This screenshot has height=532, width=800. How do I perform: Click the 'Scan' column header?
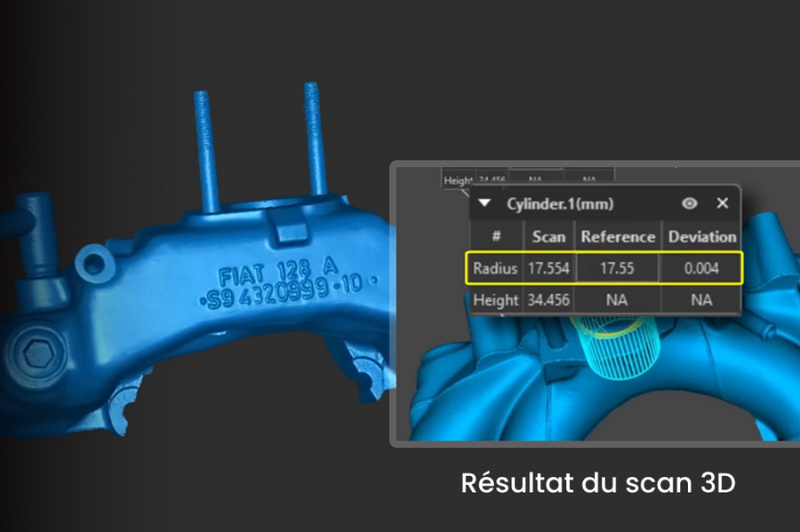coord(549,236)
